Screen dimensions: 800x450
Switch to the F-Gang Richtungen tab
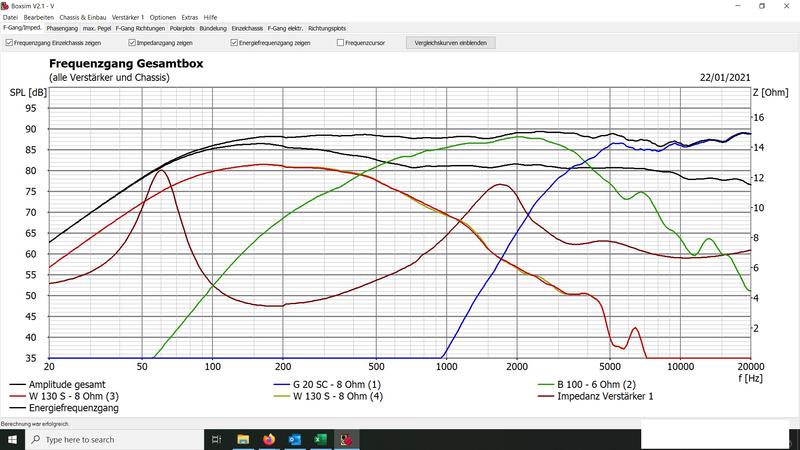(140, 29)
